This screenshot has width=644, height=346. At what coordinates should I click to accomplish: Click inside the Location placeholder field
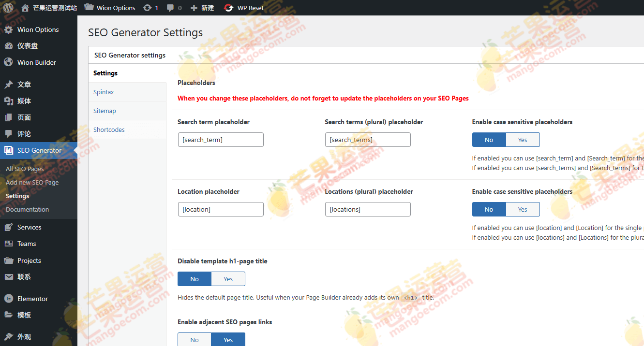tap(220, 209)
